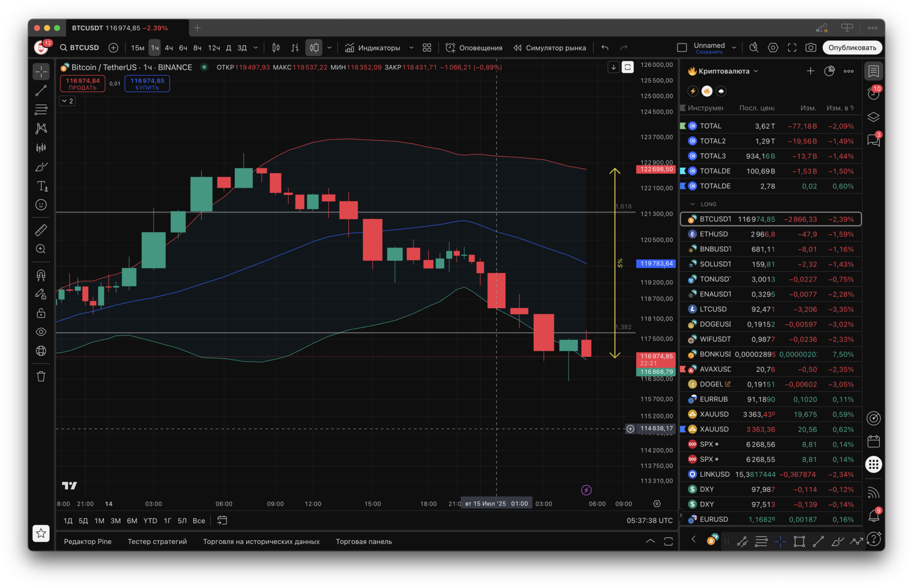913x588 pixels.
Task: Open the favorites star toolbar button
Action: [41, 534]
